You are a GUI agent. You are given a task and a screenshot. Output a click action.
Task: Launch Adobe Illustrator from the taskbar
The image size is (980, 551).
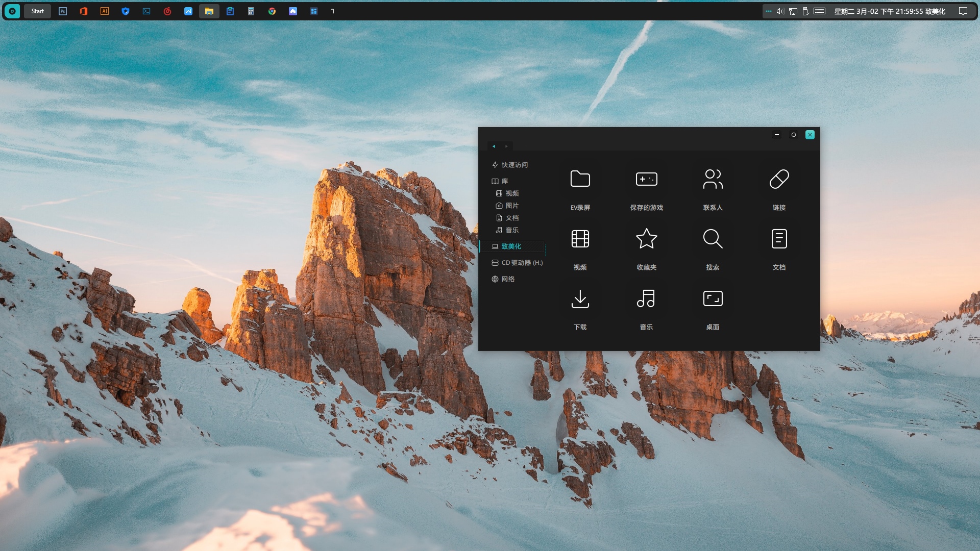click(105, 11)
